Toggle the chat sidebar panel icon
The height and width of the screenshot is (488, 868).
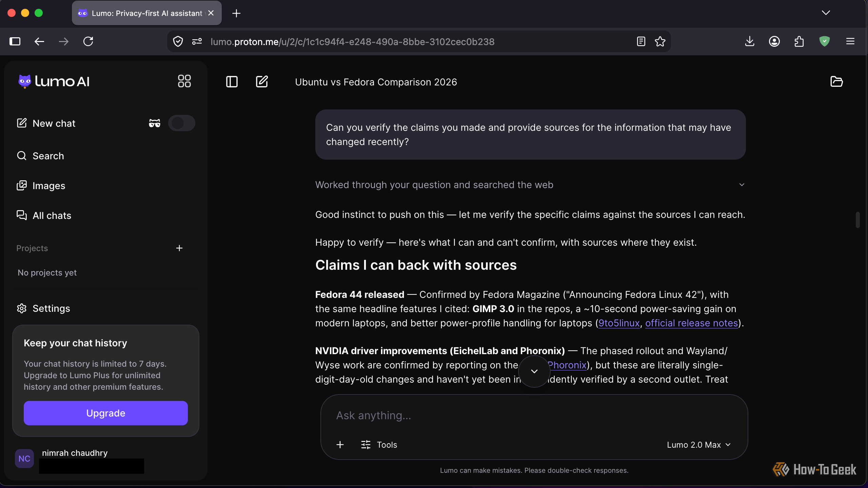[232, 82]
